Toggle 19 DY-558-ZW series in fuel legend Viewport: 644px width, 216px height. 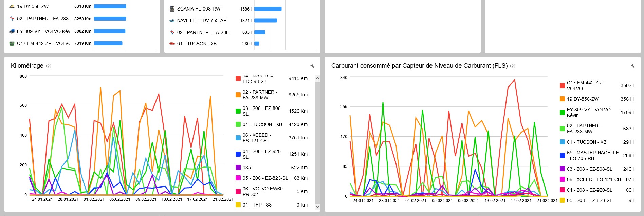pyautogui.click(x=583, y=99)
